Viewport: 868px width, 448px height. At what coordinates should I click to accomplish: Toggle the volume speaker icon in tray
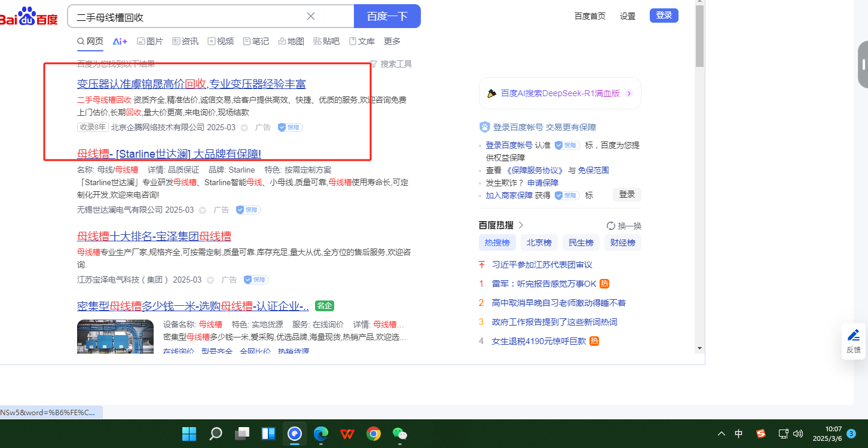(797, 434)
